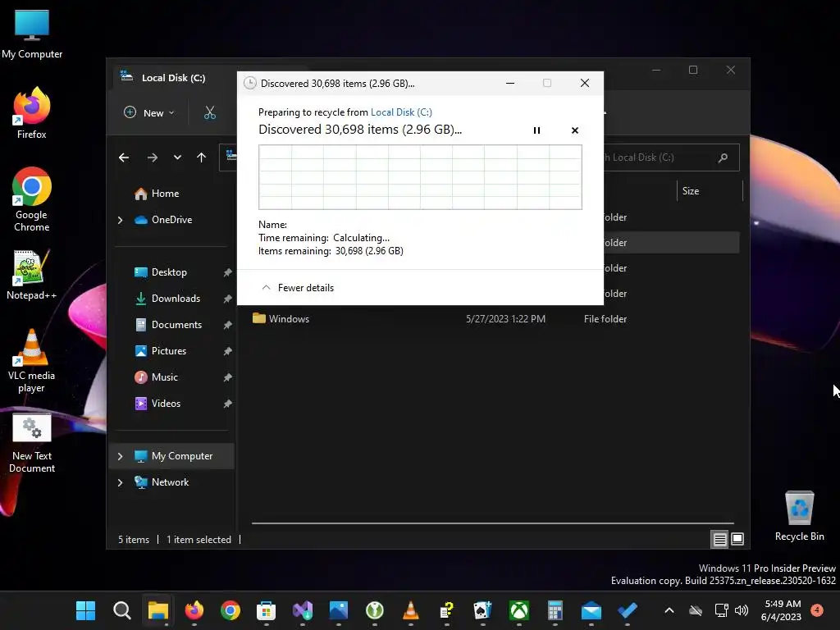Open VLC from taskbar
The image size is (840, 630).
(411, 610)
